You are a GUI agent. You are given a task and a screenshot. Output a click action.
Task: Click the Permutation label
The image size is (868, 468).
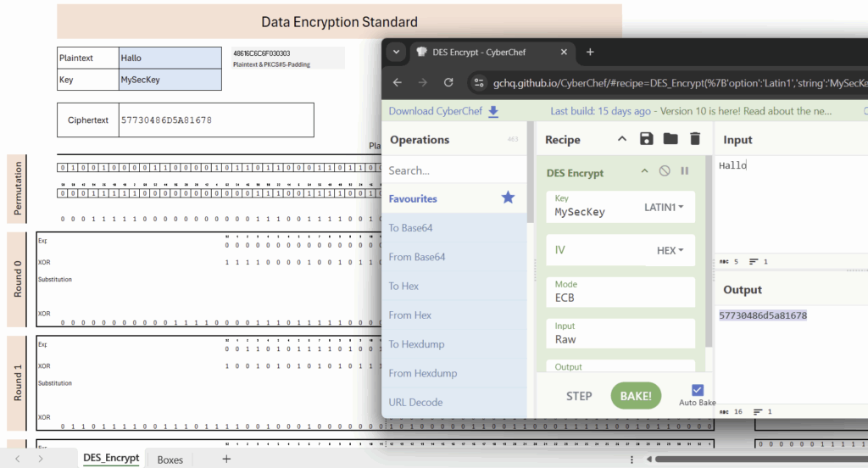18,188
